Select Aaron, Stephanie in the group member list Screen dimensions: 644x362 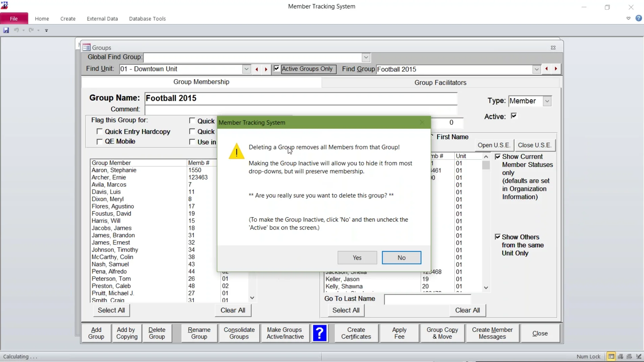(x=114, y=170)
